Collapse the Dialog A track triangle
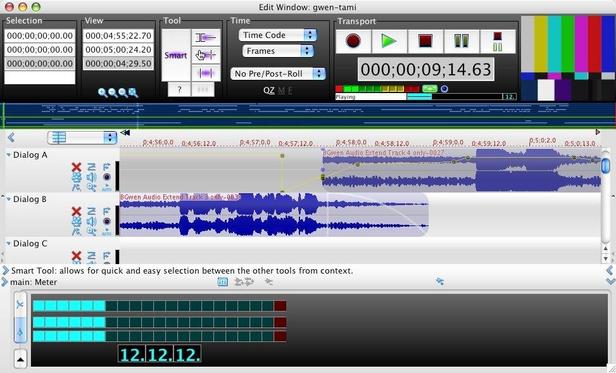This screenshot has width=616, height=373. (x=8, y=155)
